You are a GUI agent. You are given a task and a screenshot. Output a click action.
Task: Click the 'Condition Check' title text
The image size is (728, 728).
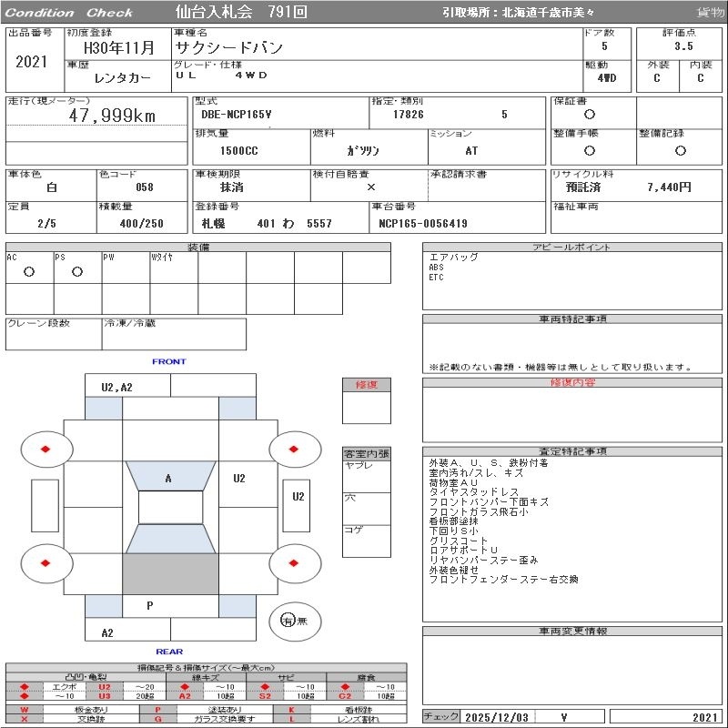(69, 13)
